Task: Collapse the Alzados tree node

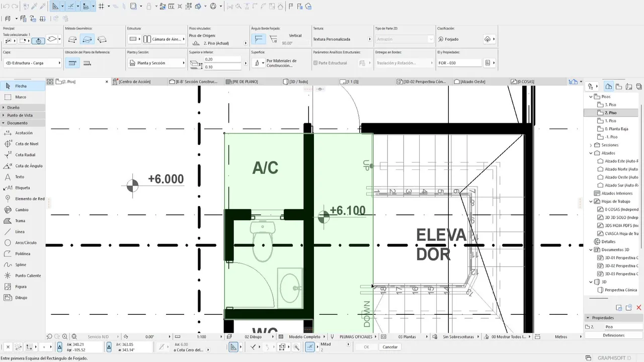Action: point(591,153)
